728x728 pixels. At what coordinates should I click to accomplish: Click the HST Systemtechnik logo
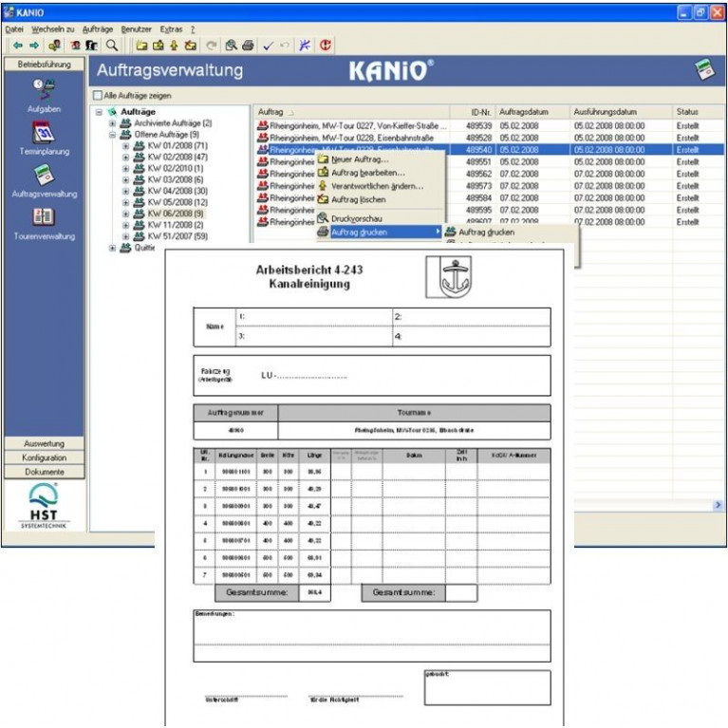(44, 506)
